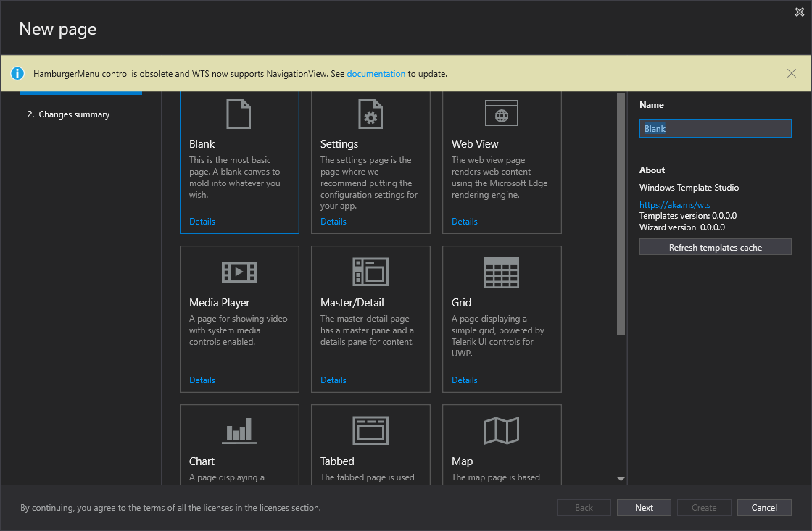Select the Web View globe icon
Viewport: 812px width, 531px height.
[x=501, y=113]
